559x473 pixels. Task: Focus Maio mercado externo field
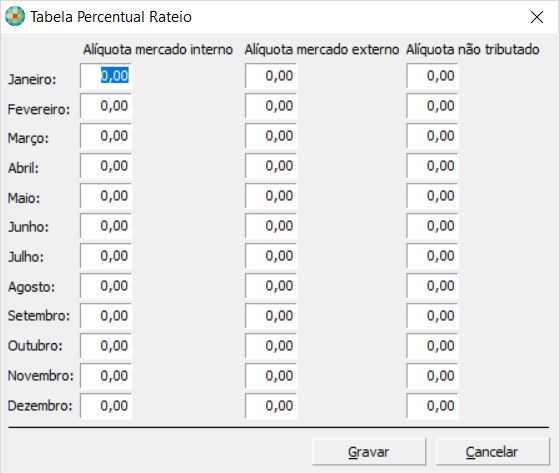pos(271,196)
